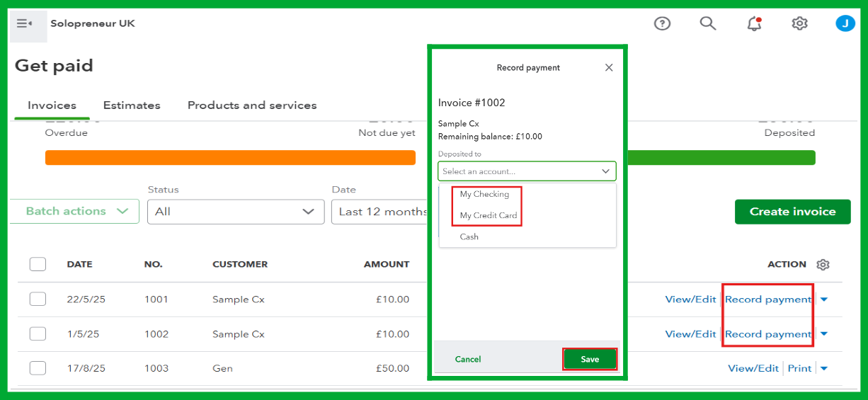Open the Settings gear in header
This screenshot has height=400, width=868.
[x=799, y=23]
